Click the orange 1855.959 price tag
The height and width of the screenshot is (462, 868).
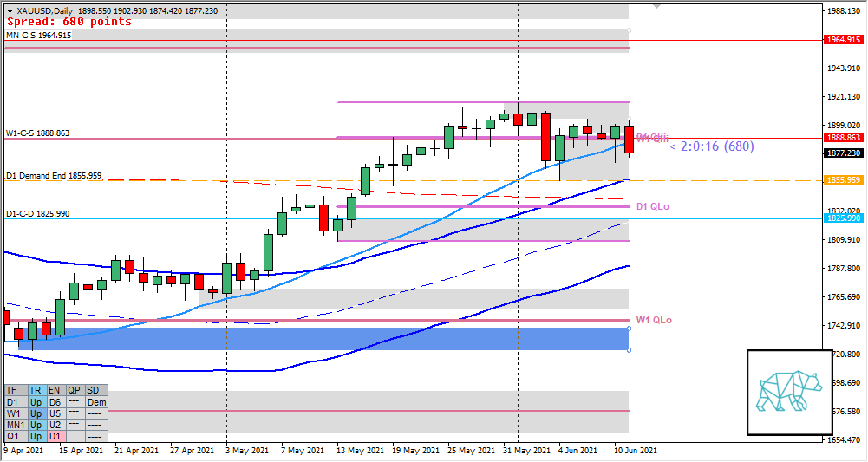tap(843, 180)
